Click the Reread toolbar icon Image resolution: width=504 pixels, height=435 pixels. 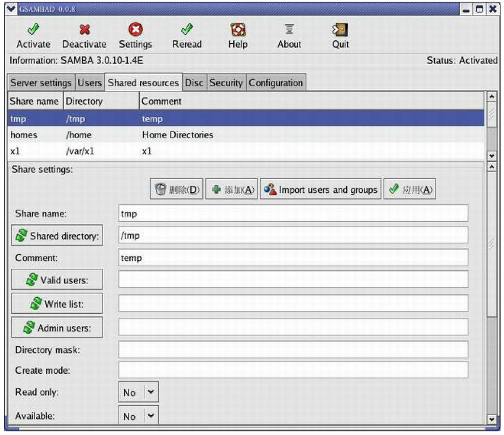[x=186, y=29]
